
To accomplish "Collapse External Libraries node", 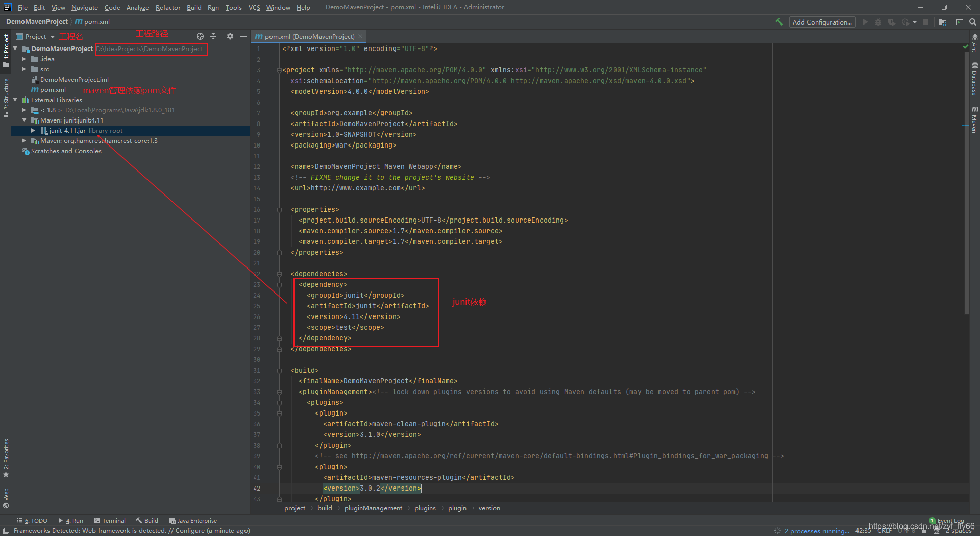I will [15, 100].
